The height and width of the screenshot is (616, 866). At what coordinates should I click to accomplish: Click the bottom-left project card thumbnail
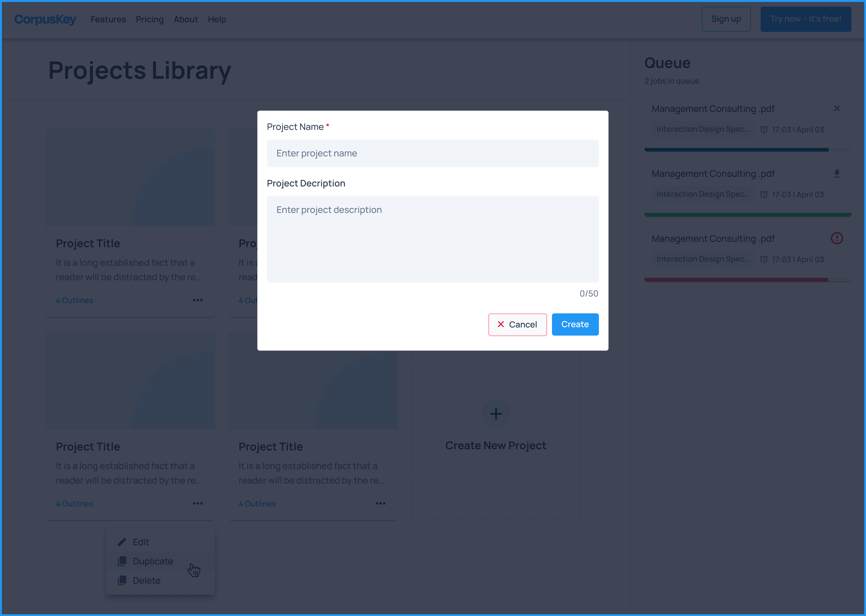click(130, 380)
